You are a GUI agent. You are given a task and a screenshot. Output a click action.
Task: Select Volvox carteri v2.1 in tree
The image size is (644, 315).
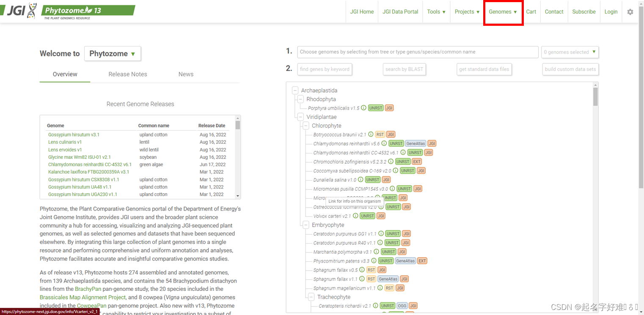332,216
